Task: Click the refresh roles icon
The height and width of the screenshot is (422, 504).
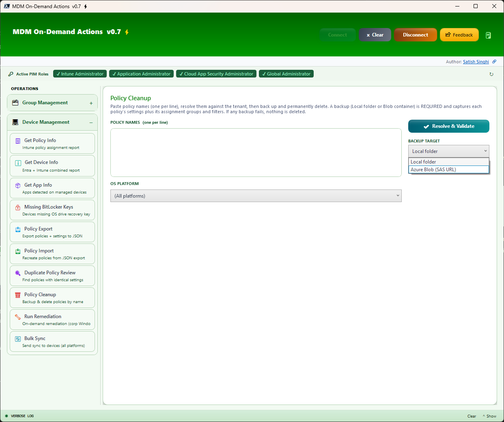Action: tap(491, 74)
